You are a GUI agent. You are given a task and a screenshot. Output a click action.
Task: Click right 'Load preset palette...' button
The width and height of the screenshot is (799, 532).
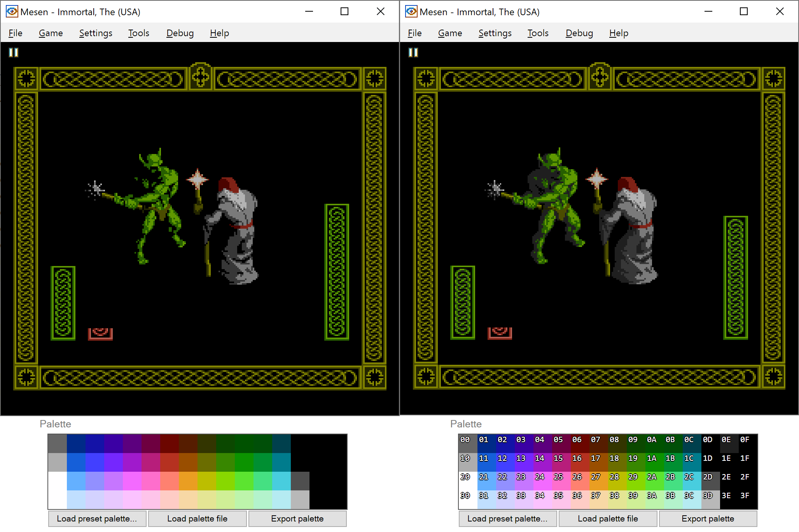point(508,518)
